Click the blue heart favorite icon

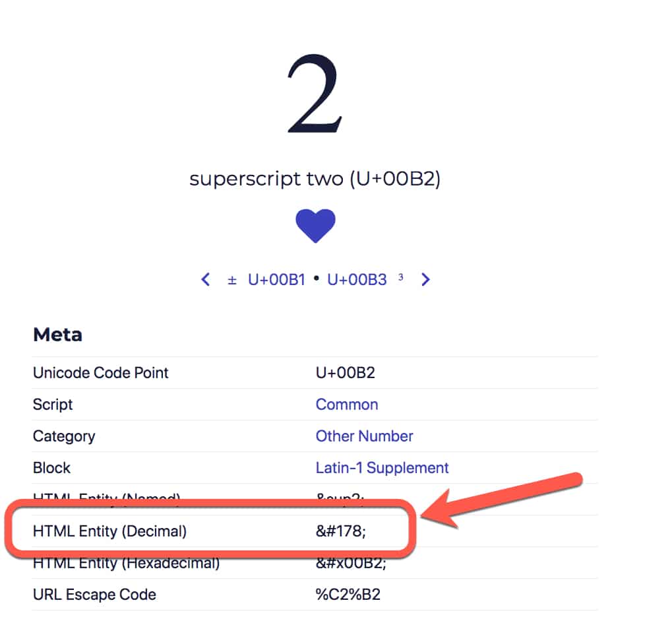[315, 226]
